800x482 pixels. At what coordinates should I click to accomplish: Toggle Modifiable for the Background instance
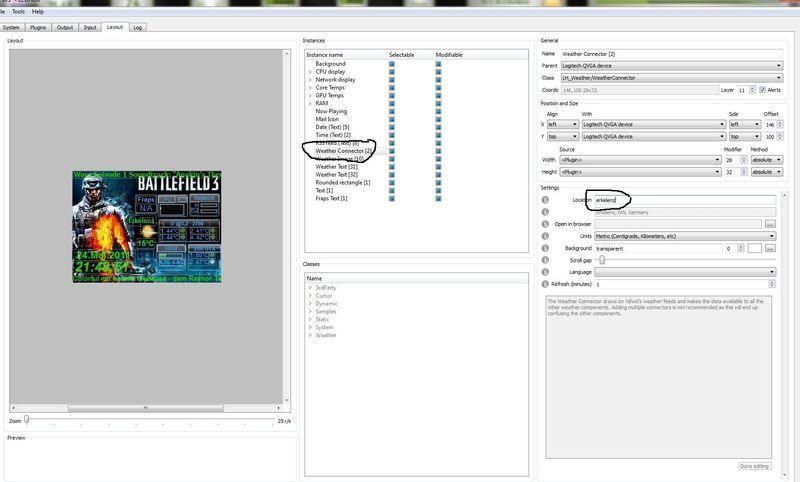click(x=438, y=64)
